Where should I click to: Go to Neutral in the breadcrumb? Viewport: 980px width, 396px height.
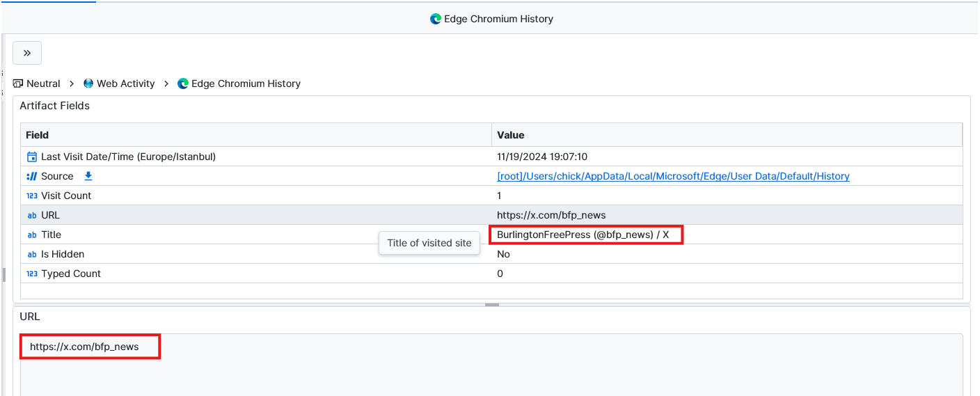43,84
